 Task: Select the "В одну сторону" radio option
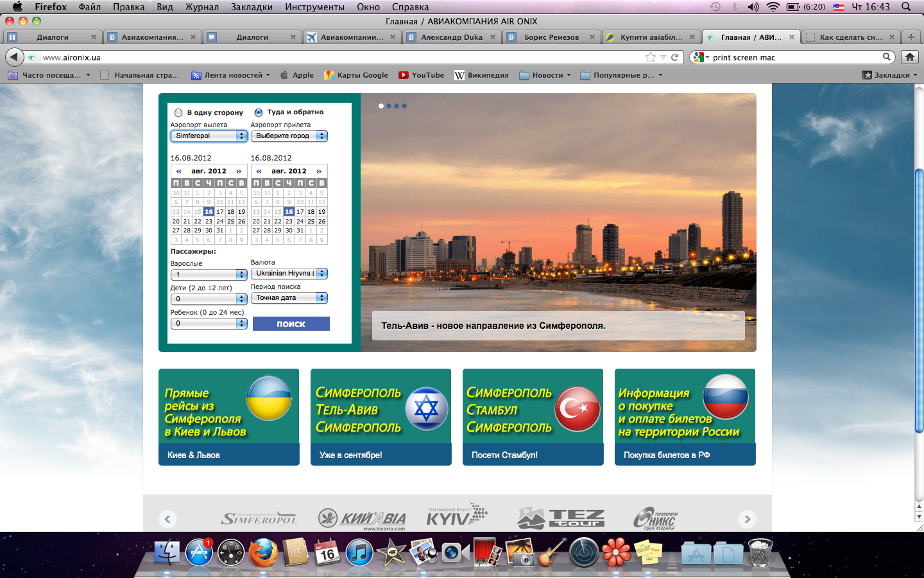[178, 112]
